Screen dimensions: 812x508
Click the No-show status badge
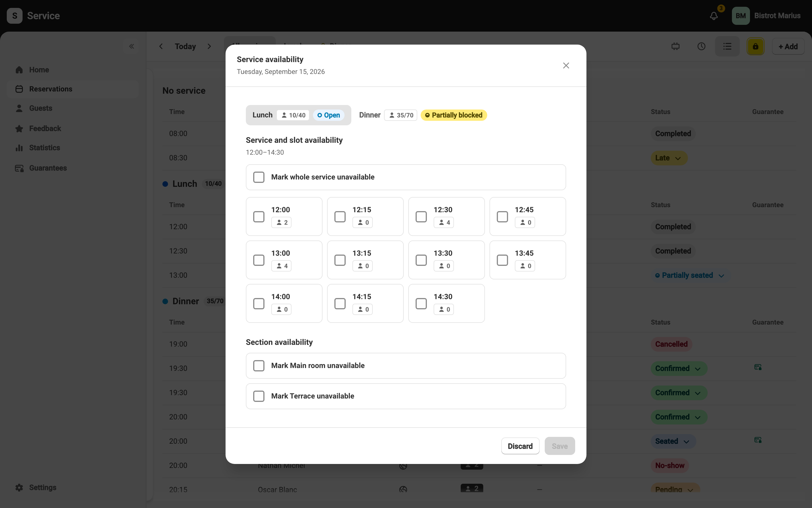670,466
